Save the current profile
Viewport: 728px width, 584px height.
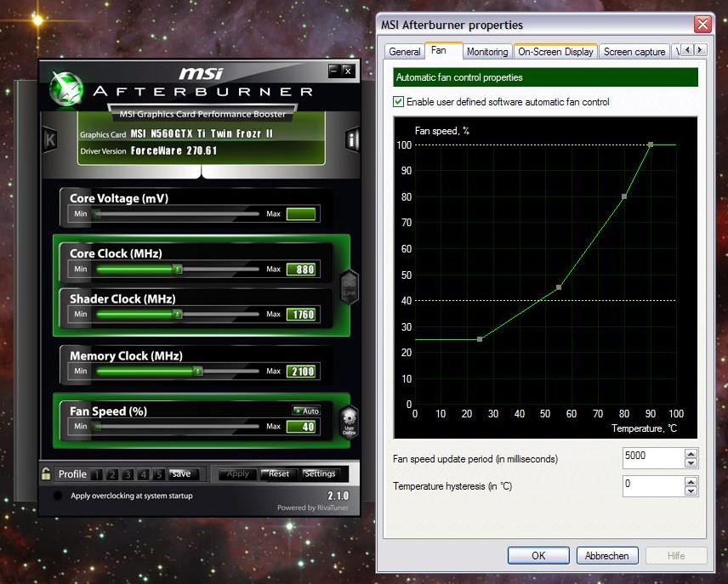coord(185,473)
